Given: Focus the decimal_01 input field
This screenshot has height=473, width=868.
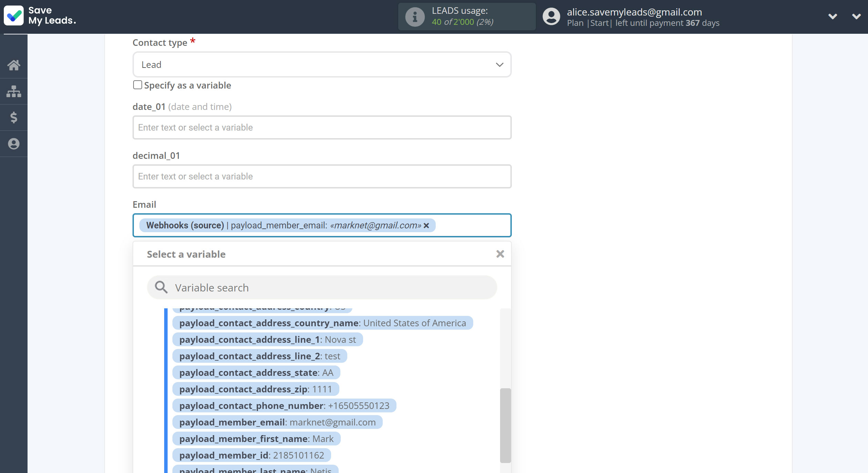Looking at the screenshot, I should pos(322,176).
